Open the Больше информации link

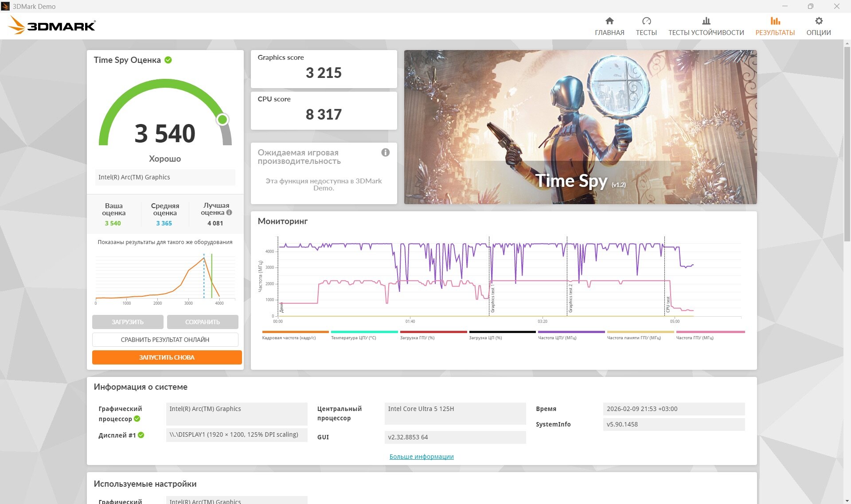[422, 457]
